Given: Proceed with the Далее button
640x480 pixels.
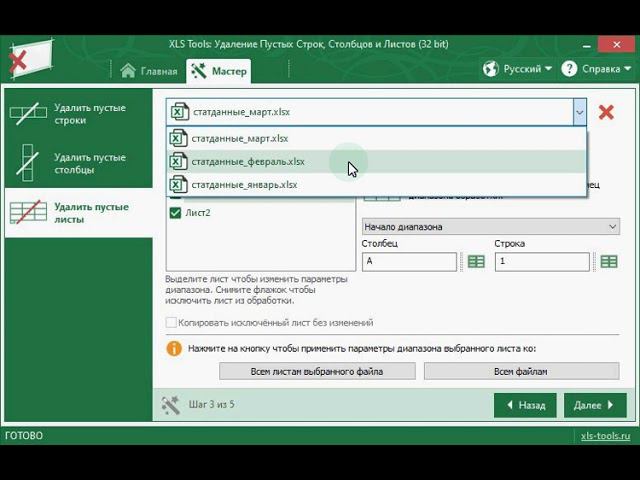Looking at the screenshot, I should [595, 405].
